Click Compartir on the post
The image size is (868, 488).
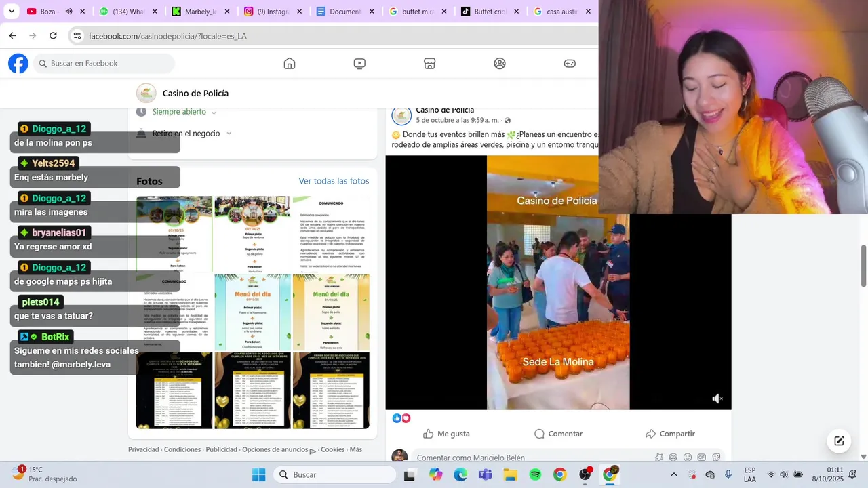point(670,434)
